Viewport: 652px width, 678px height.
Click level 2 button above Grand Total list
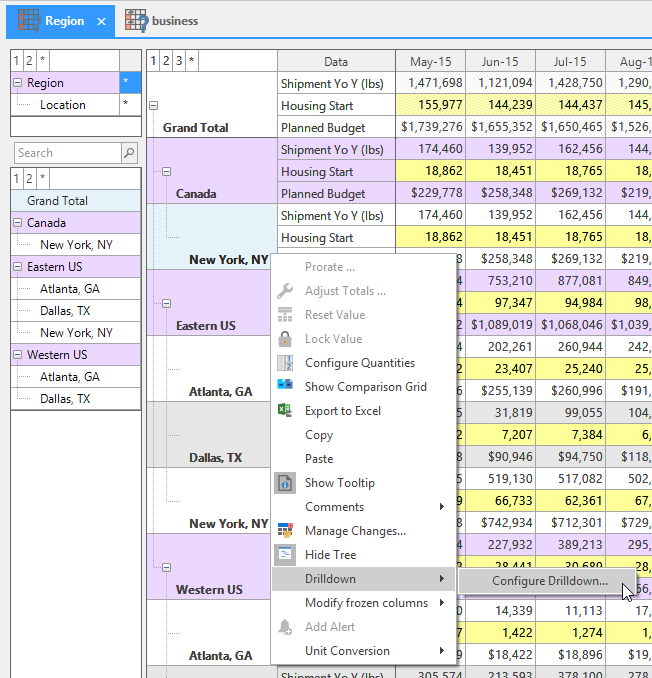[x=29, y=179]
